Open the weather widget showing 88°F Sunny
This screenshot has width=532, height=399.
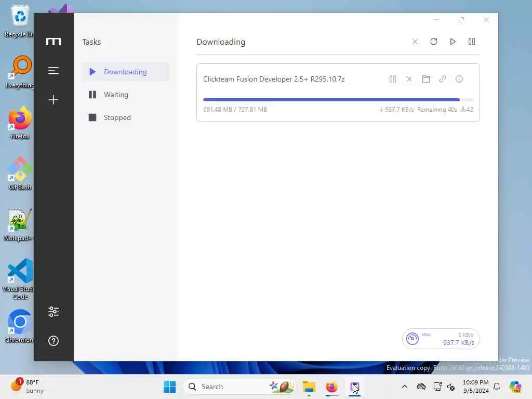[27, 387]
